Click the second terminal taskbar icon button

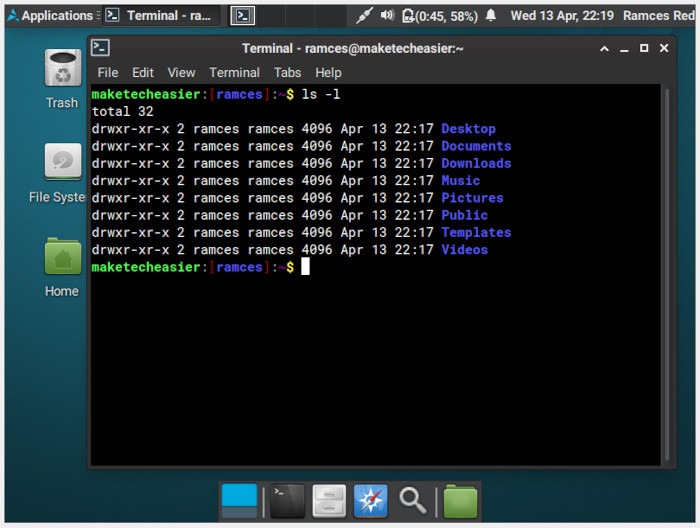point(242,16)
